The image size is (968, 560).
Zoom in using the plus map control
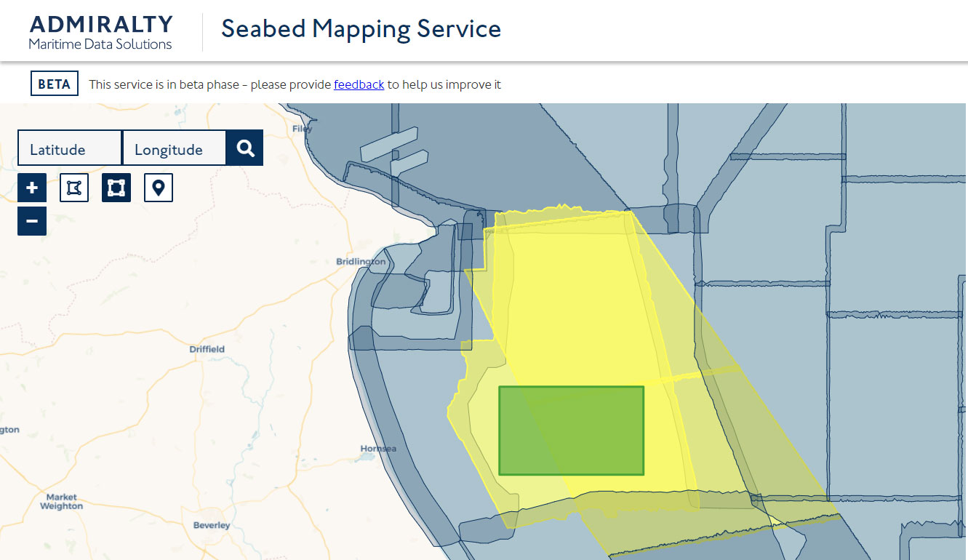tap(31, 187)
